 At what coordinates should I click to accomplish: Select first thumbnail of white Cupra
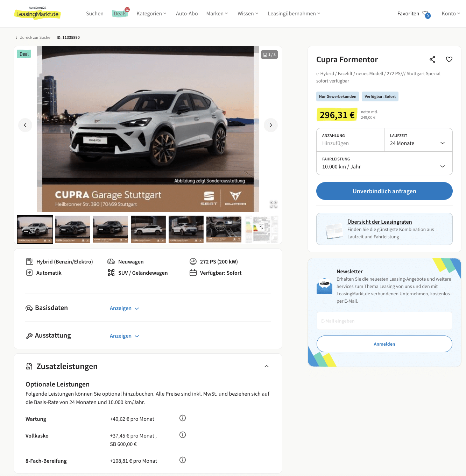point(35,229)
